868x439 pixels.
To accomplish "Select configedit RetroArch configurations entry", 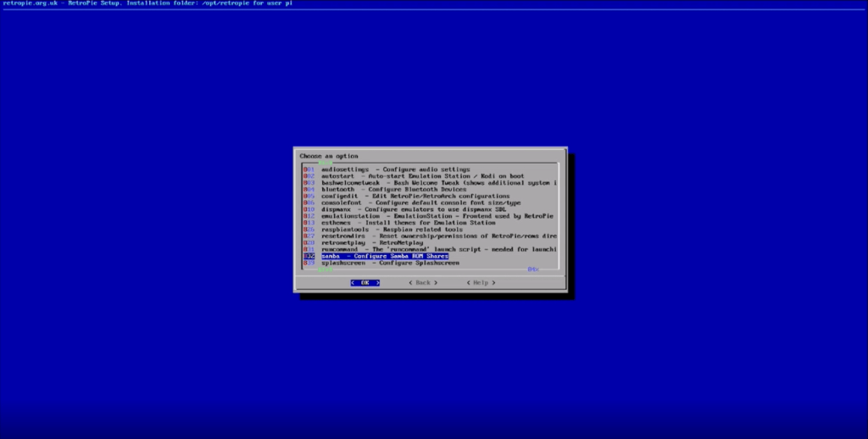I will (406, 196).
